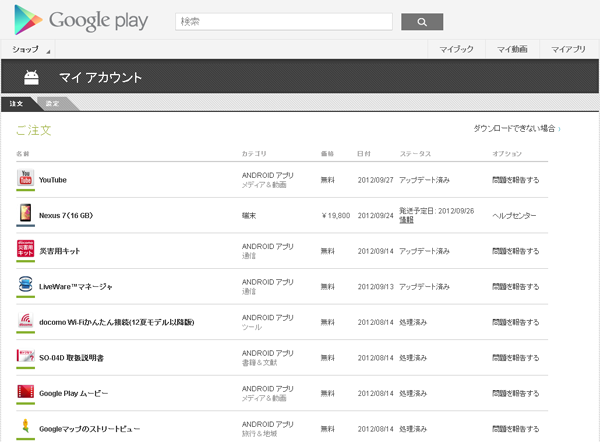Click the 情報 link in Nexus 7 status
Viewport: 600px width, 442px height.
pos(406,220)
